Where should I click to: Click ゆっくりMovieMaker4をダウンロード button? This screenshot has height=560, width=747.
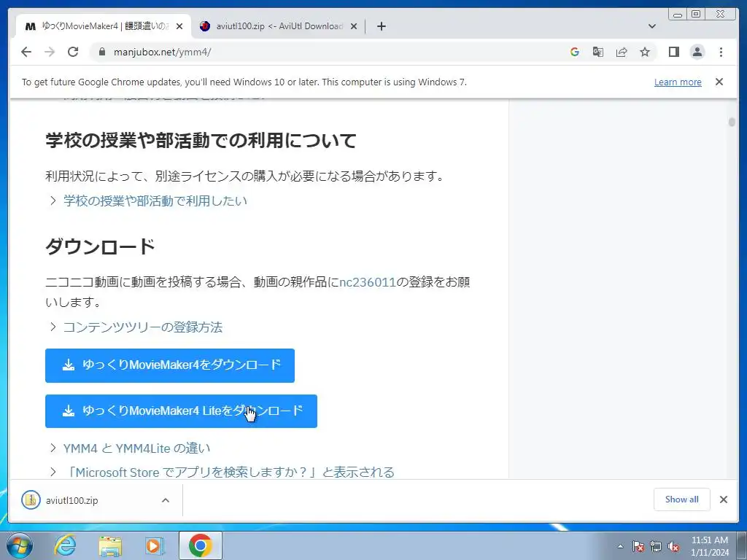click(x=169, y=365)
